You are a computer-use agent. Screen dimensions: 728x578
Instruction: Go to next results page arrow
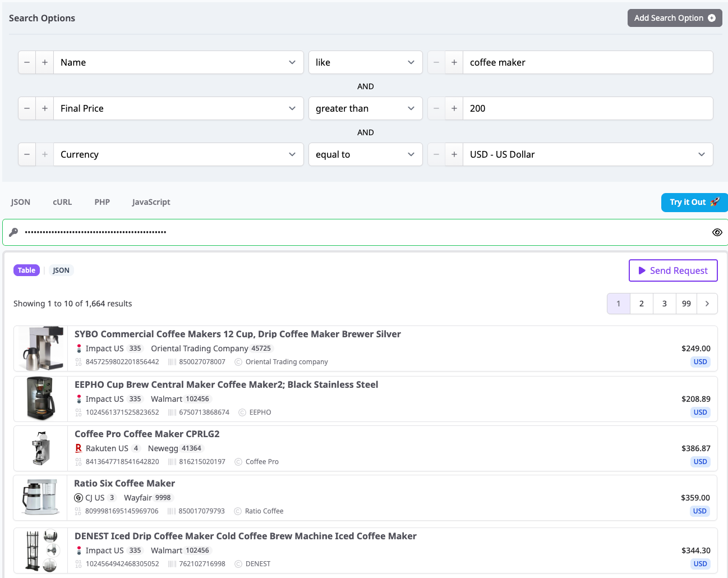pyautogui.click(x=707, y=304)
